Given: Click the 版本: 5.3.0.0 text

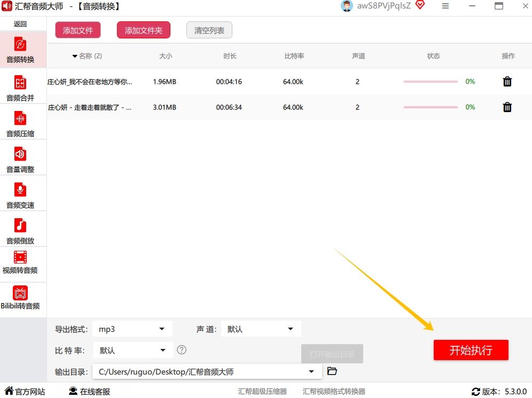Looking at the screenshot, I should pyautogui.click(x=505, y=392).
